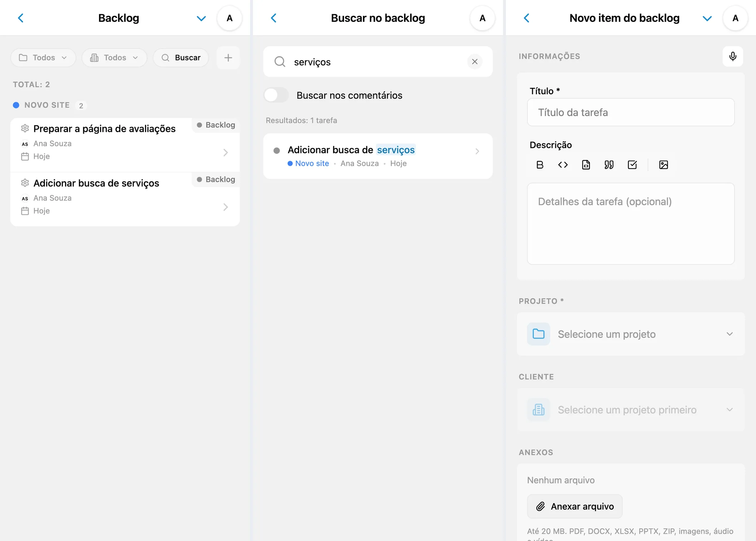Insert code block in Descrição toolbar

586,165
